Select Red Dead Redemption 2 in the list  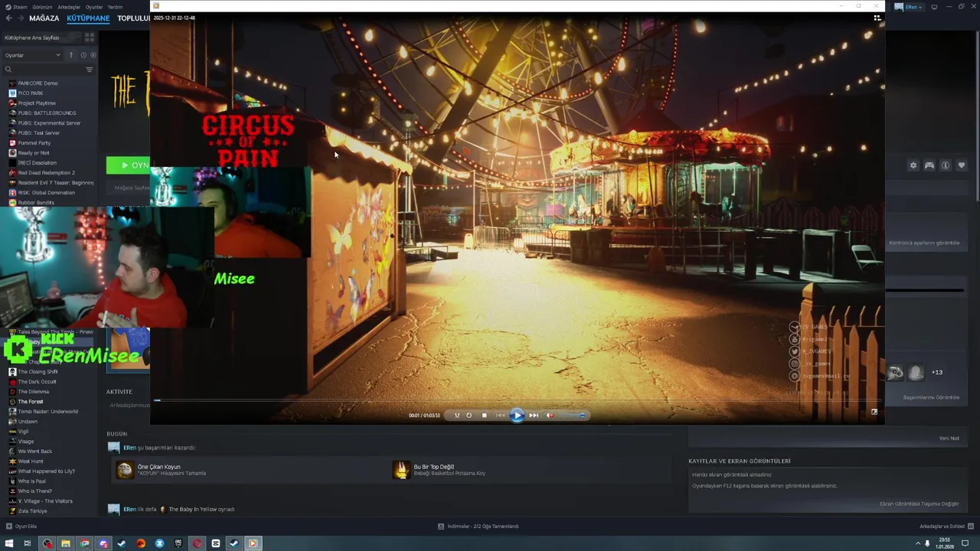click(x=46, y=172)
